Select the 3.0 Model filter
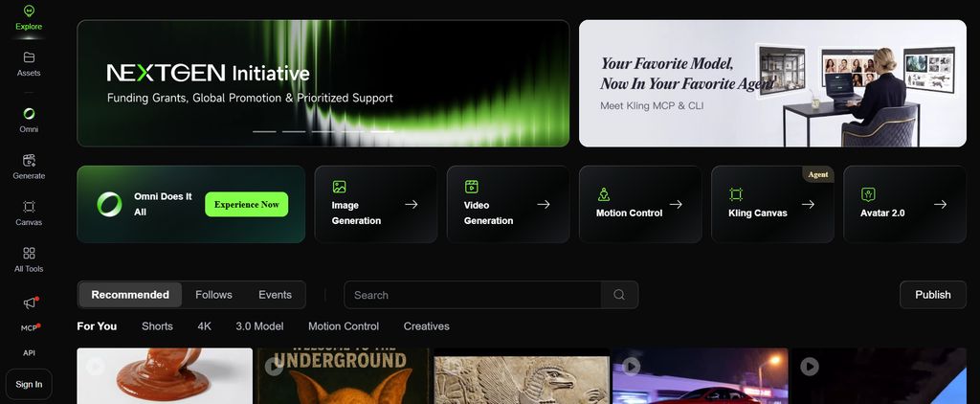This screenshot has width=980, height=404. coord(259,325)
